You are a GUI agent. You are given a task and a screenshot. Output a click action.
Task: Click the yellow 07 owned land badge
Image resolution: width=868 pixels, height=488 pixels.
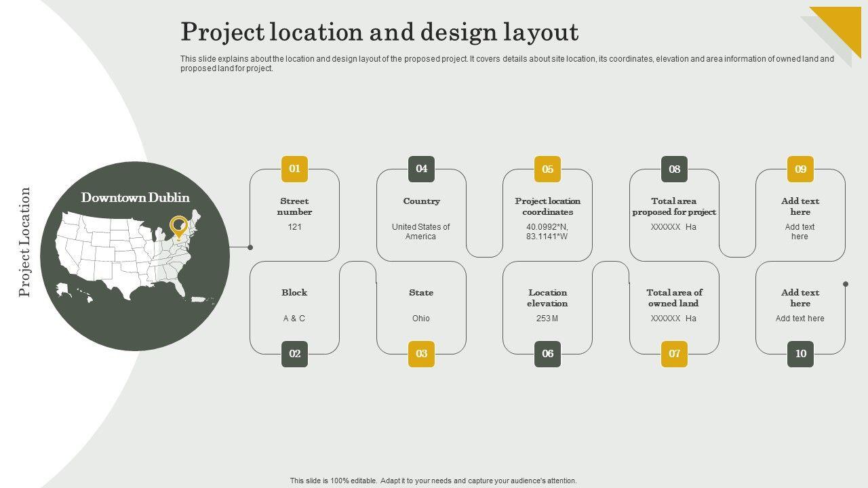coord(674,354)
